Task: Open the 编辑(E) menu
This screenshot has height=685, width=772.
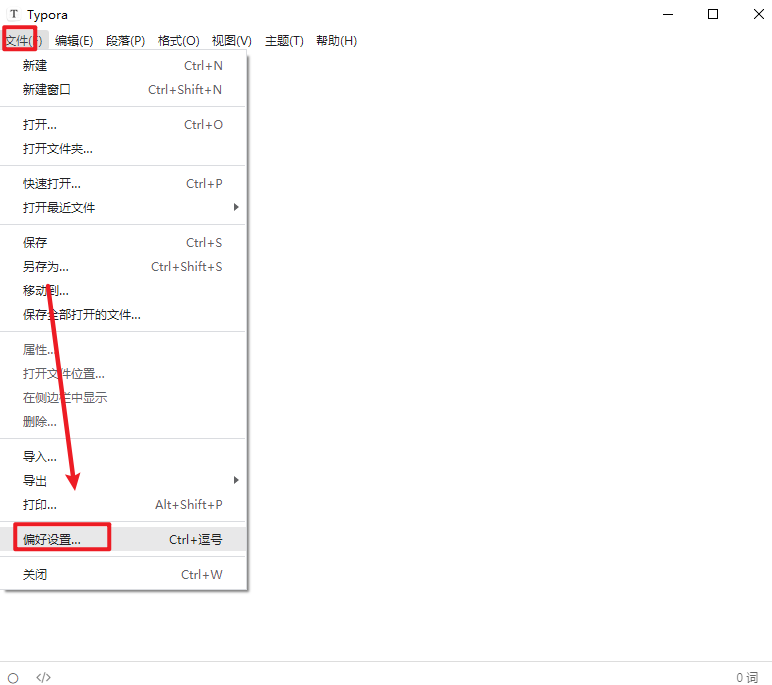Action: pyautogui.click(x=74, y=41)
